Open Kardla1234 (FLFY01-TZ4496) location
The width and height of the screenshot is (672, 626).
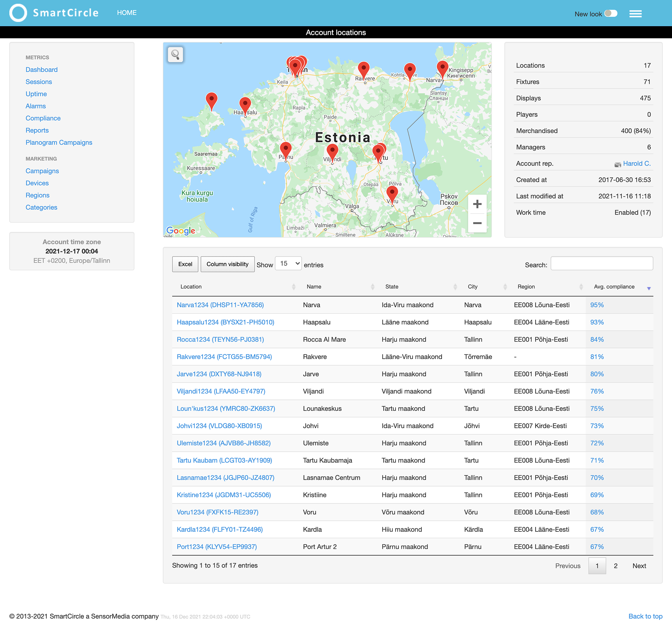click(220, 529)
